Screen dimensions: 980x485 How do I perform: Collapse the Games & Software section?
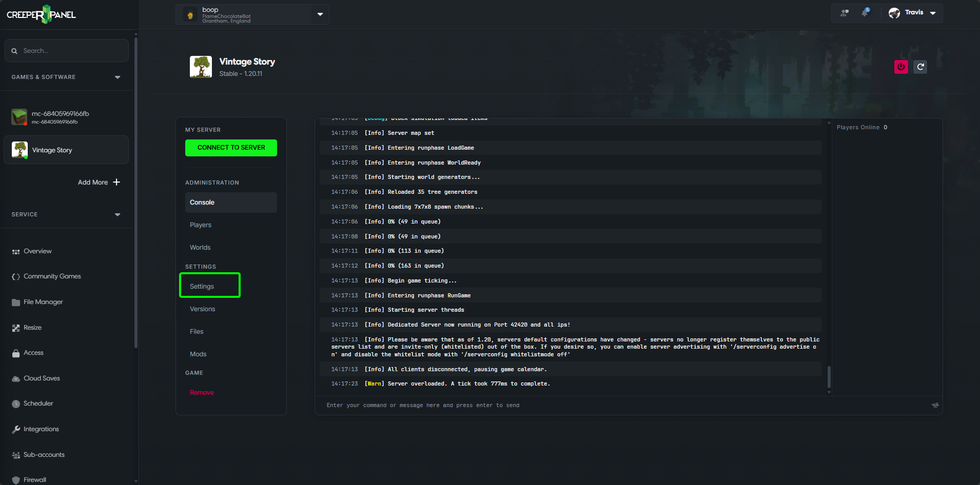click(117, 77)
